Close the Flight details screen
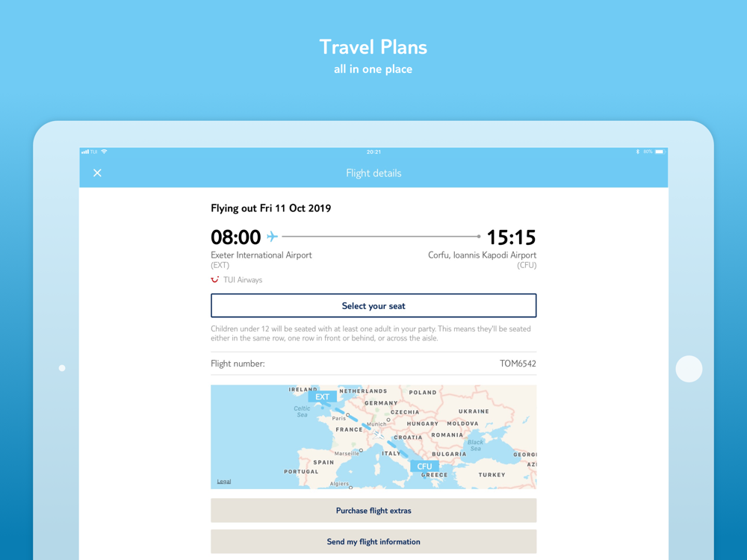This screenshot has width=747, height=560. 97,173
